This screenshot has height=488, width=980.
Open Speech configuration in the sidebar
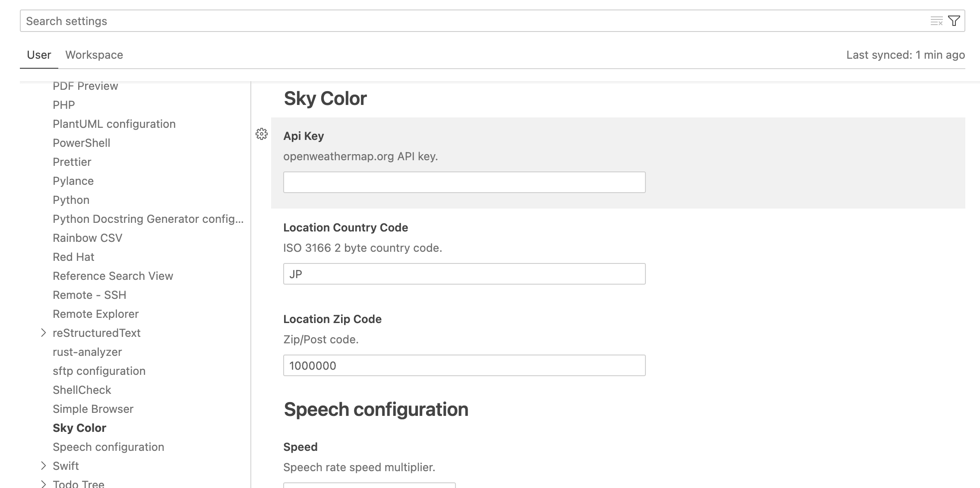[x=108, y=447]
